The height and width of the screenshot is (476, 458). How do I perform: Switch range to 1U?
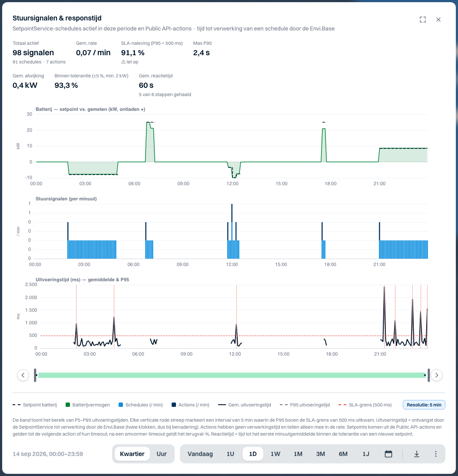[230, 454]
